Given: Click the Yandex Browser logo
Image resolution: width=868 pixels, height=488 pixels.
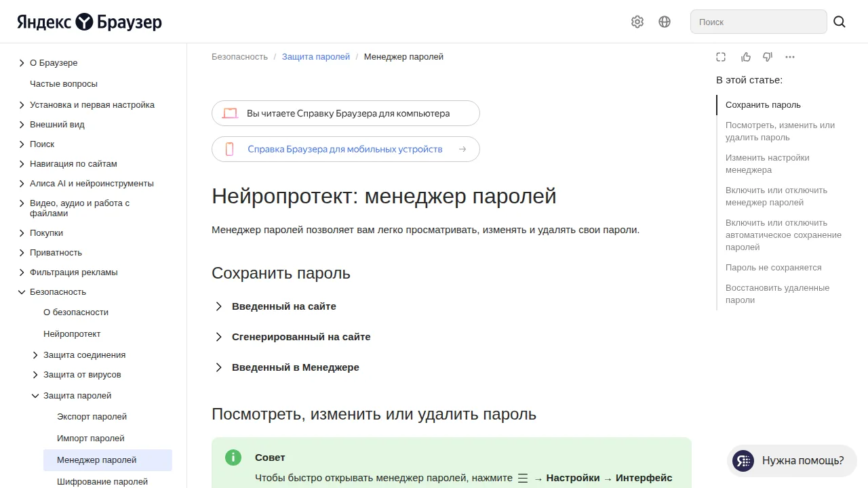Looking at the screenshot, I should [x=90, y=22].
